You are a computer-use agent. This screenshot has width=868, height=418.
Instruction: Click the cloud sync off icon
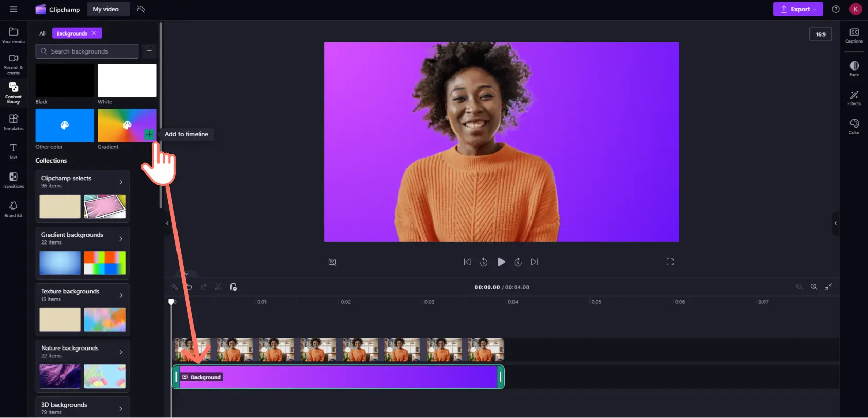141,9
